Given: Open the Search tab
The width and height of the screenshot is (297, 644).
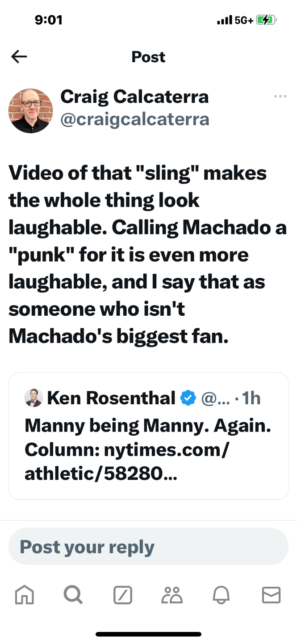Looking at the screenshot, I should pyautogui.click(x=73, y=595).
